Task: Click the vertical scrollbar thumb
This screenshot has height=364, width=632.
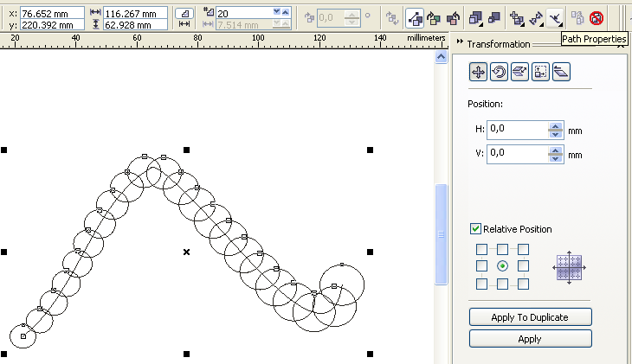Action: point(441,233)
